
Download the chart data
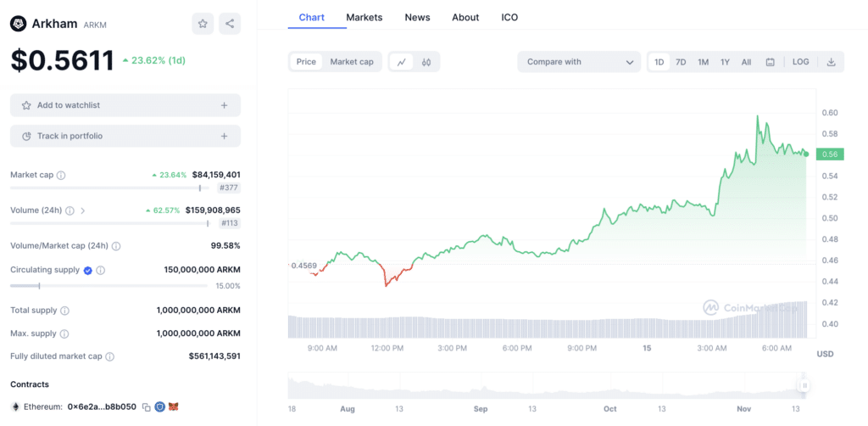pos(831,62)
